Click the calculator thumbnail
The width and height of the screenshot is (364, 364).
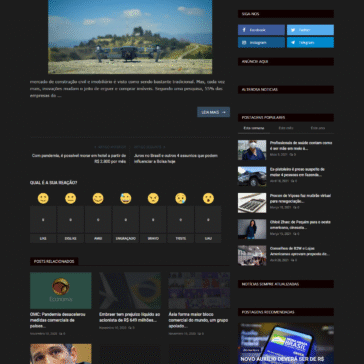coord(252,203)
